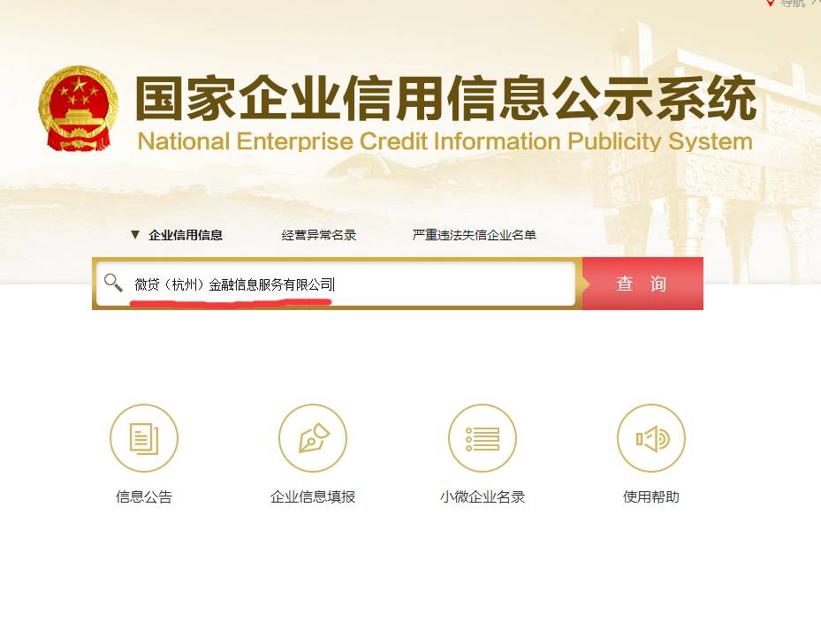Click the red location pin icon
Screen dimensions: 821x644
click(770, 3)
